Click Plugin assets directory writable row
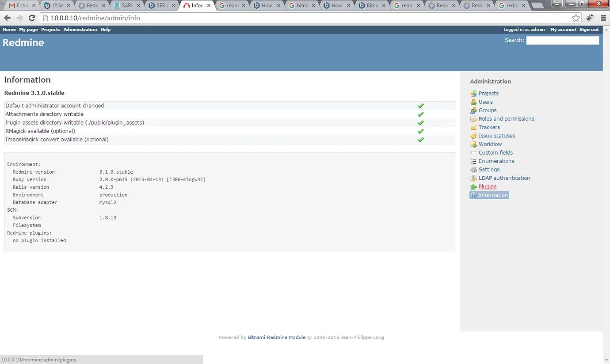 [230, 122]
